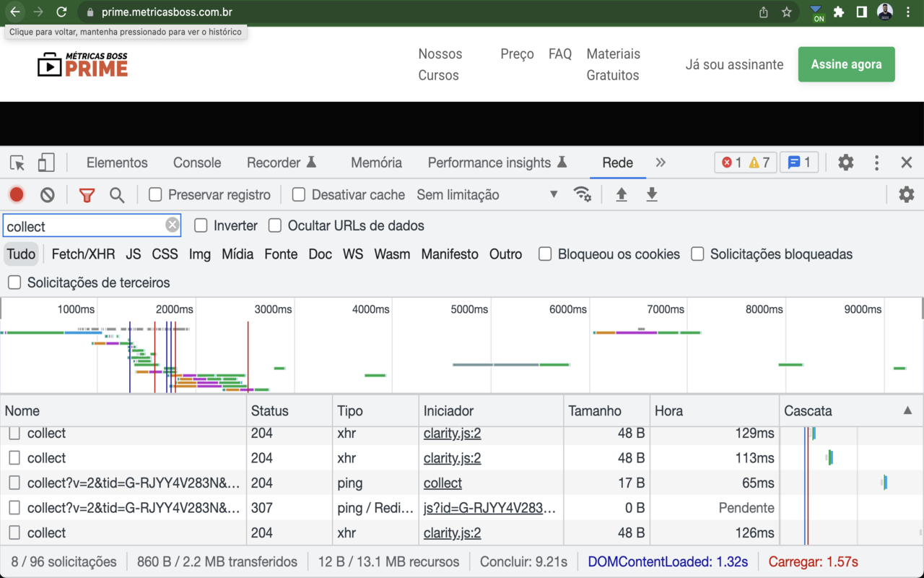Enable Preservar registro
The height and width of the screenshot is (578, 924).
[x=154, y=194]
